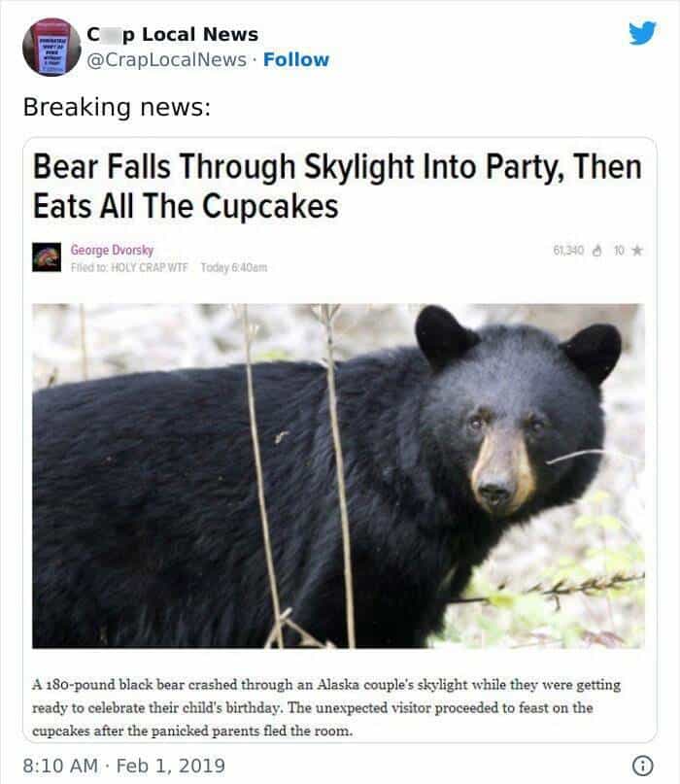Click the 61,340 view count
680x784 pixels.
click(x=568, y=250)
